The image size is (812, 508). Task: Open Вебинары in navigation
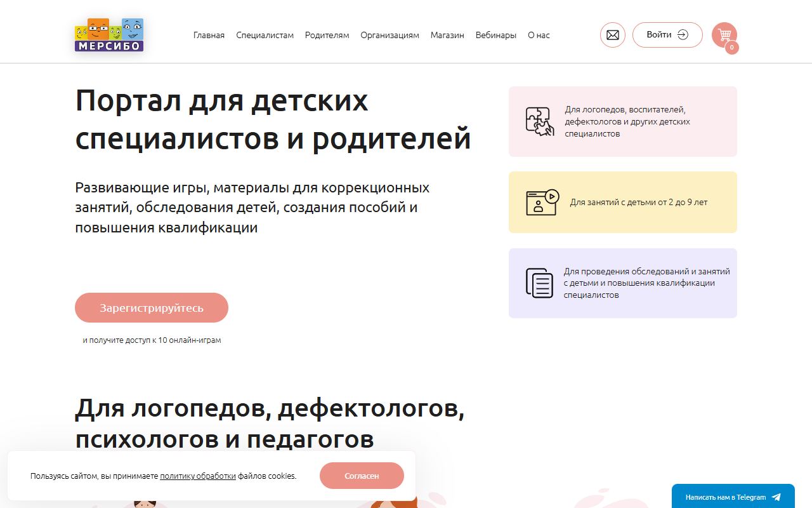click(495, 35)
